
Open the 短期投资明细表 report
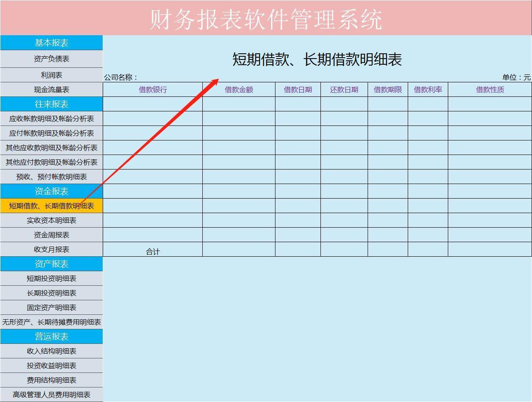pos(52,278)
